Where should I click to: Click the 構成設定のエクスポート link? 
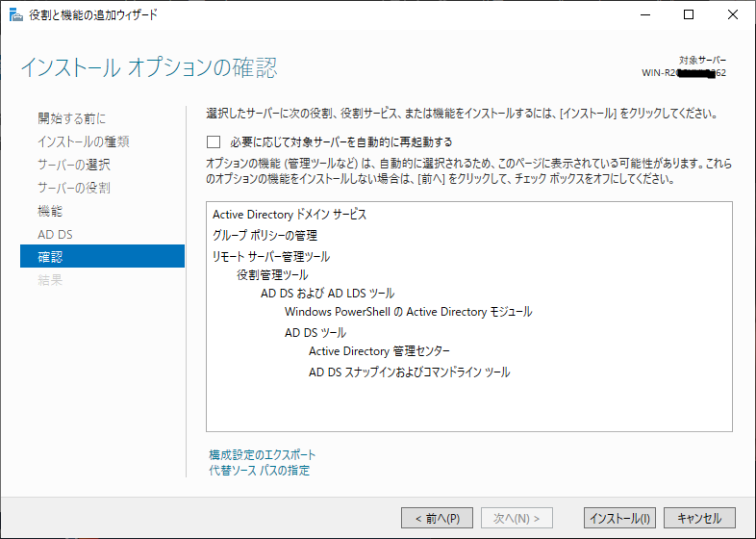point(263,454)
